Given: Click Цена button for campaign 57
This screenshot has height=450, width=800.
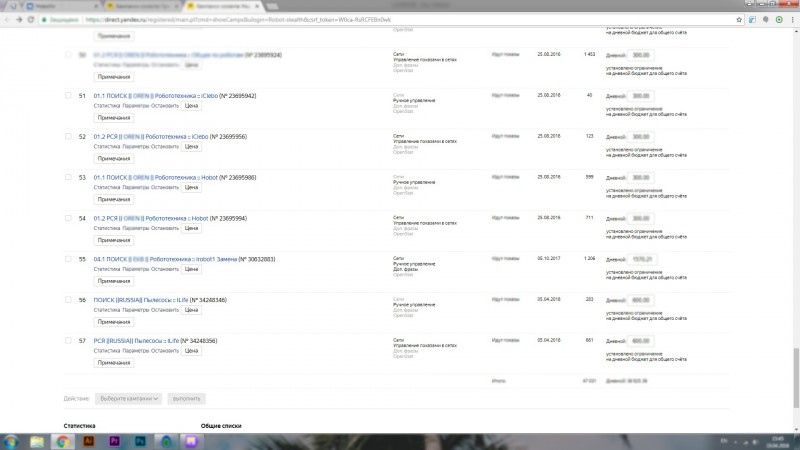Looking at the screenshot, I should click(191, 351).
